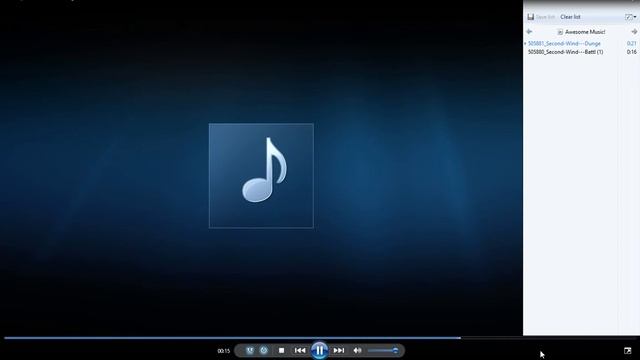
Task: Pause the playing song
Action: pyautogui.click(x=320, y=350)
